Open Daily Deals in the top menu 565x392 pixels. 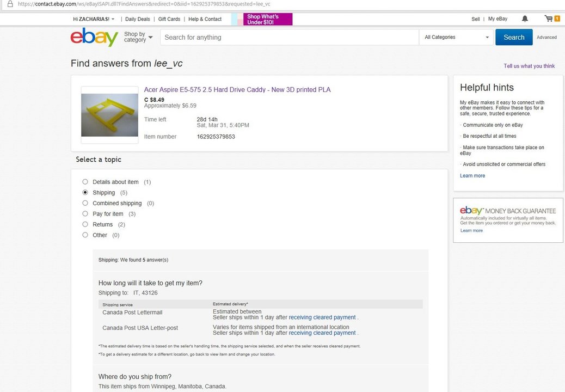click(137, 19)
